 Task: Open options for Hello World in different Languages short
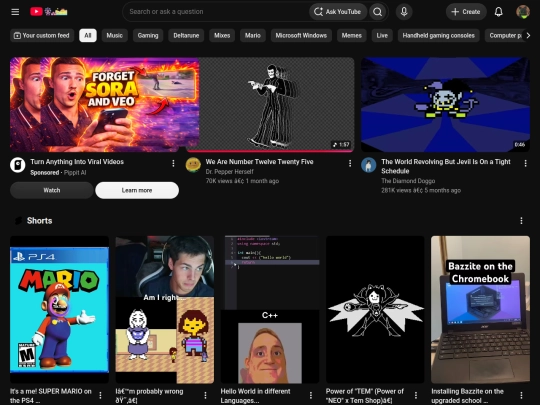(x=311, y=395)
